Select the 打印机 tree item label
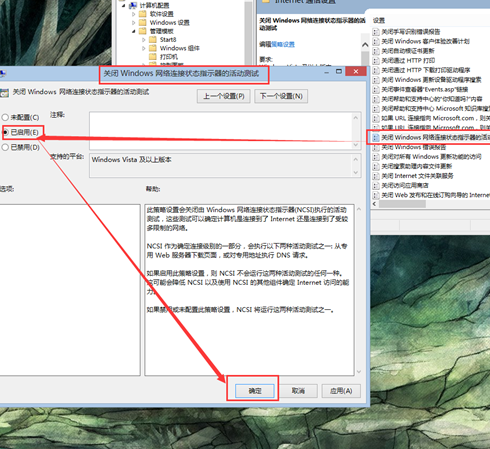 pos(169,57)
